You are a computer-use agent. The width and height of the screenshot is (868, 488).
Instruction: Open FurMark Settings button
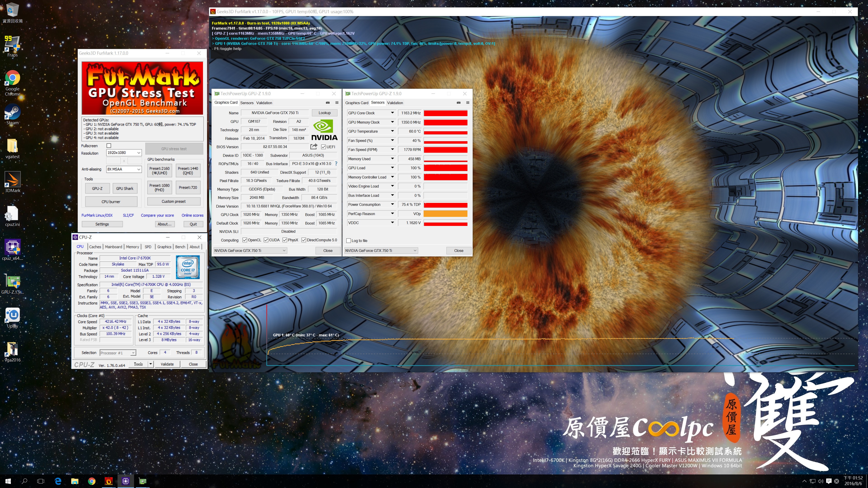[x=102, y=224]
